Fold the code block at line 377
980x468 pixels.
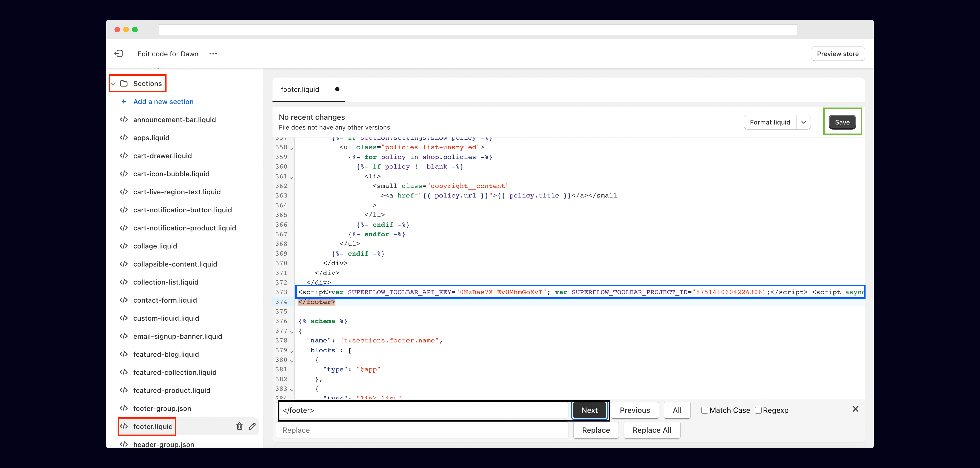(x=292, y=332)
